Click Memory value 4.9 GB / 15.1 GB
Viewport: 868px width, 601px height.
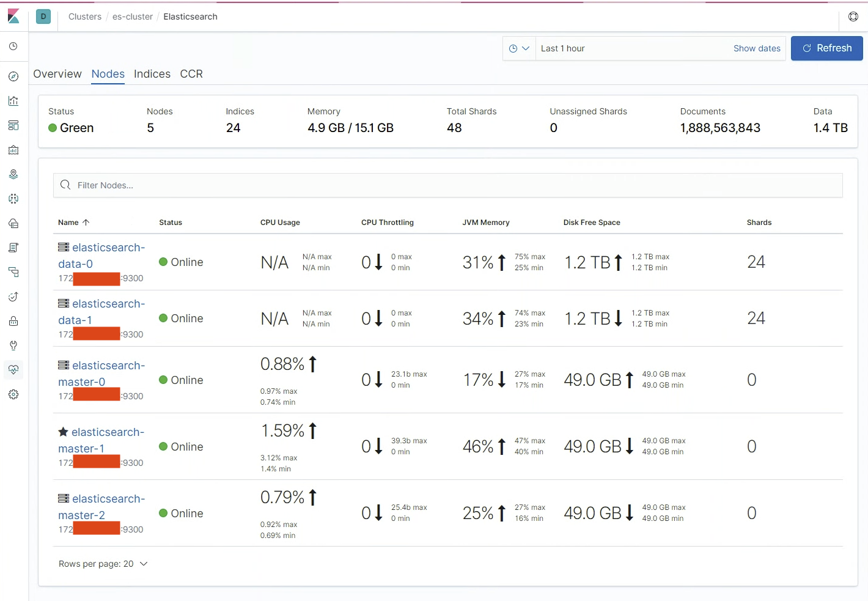point(350,128)
